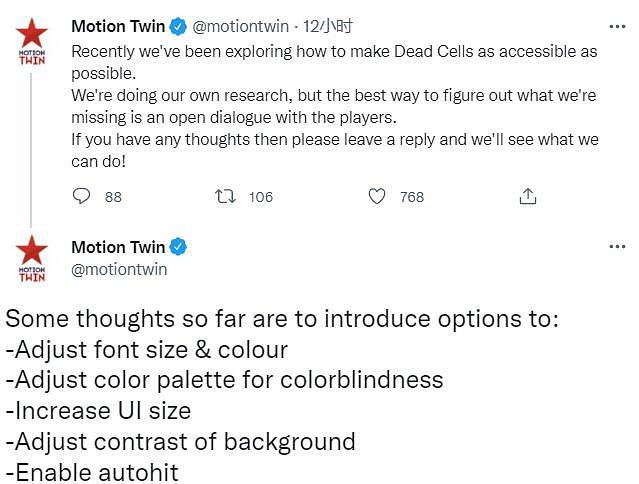Like the tweet with the heart icon
This screenshot has width=639, height=484.
coord(377,197)
